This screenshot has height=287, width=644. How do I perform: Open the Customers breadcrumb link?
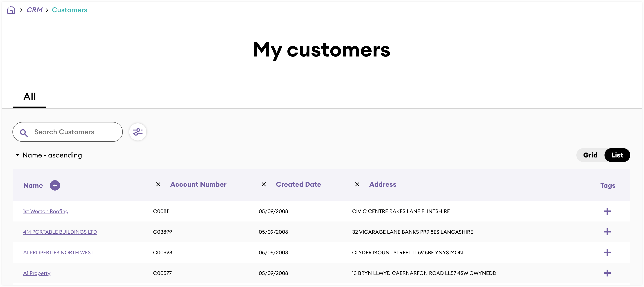point(70,10)
